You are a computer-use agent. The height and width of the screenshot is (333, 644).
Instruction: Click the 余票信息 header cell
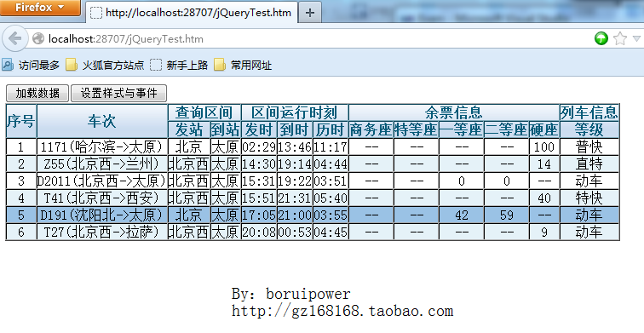point(454,112)
